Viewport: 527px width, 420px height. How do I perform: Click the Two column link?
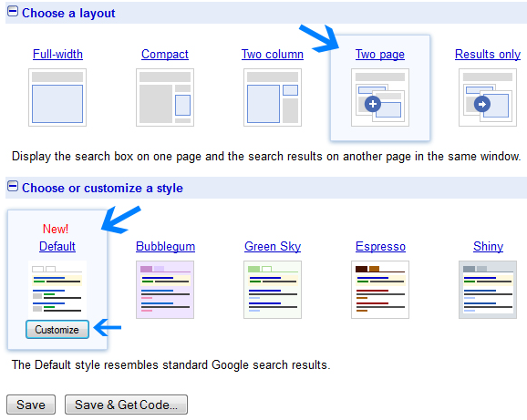coord(273,54)
